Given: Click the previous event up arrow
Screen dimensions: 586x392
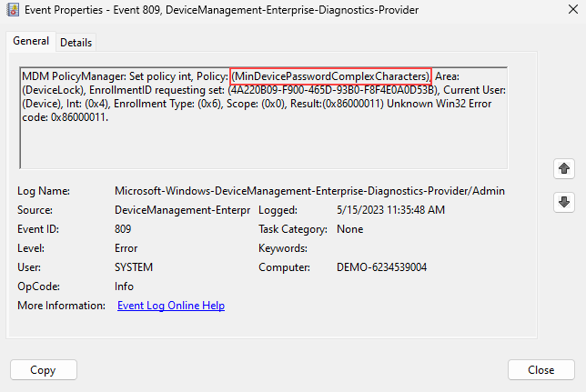Looking at the screenshot, I should point(564,169).
